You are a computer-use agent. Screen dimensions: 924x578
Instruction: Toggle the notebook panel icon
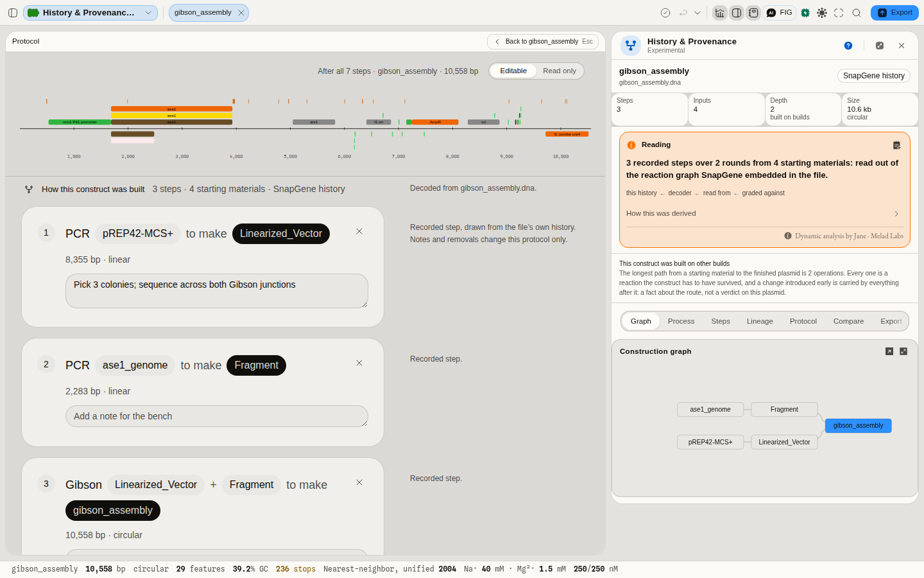tap(753, 13)
